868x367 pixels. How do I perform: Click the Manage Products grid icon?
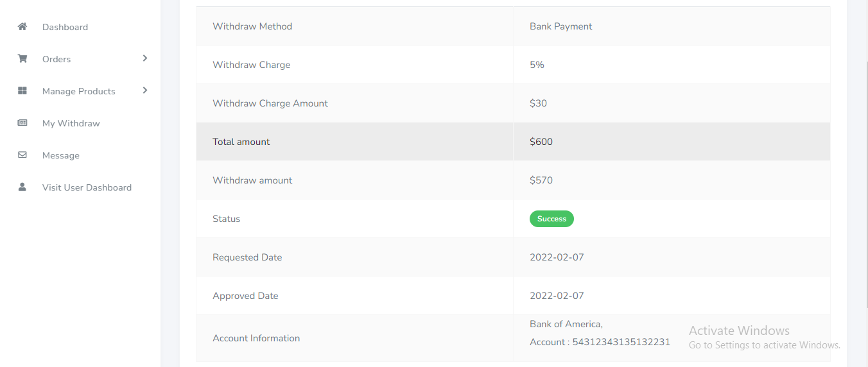[x=22, y=91]
